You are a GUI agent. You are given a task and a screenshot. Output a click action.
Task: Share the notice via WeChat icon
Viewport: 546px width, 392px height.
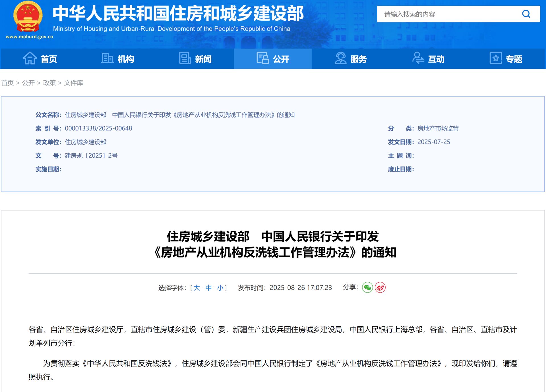click(367, 287)
